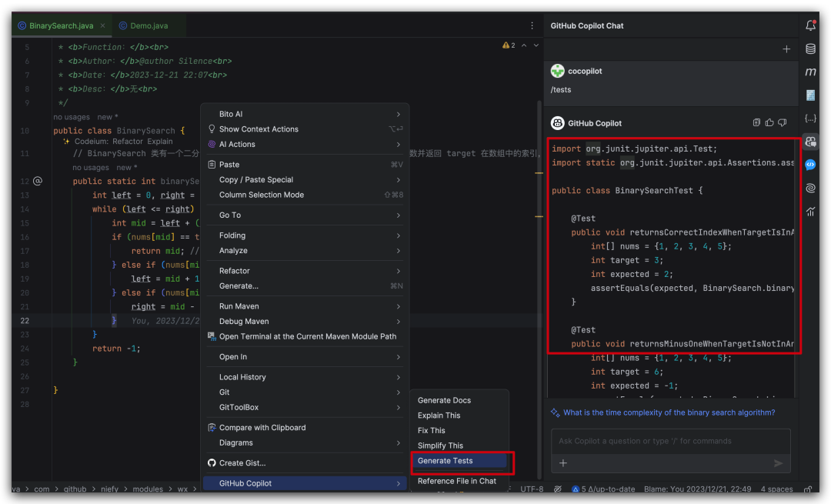Image resolution: width=831 pixels, height=504 pixels.
Task: Start new Copilot conversation with plus icon
Action: [x=786, y=48]
